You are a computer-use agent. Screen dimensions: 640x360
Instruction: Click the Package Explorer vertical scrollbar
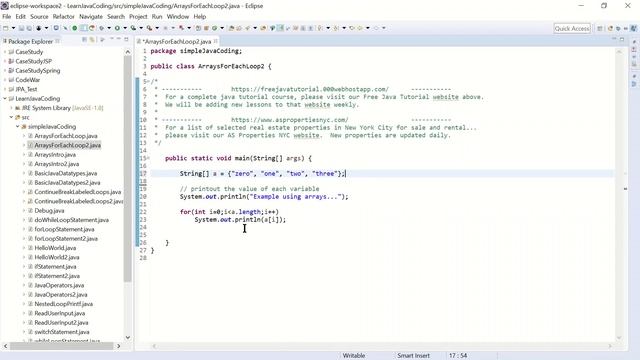[x=128, y=169]
